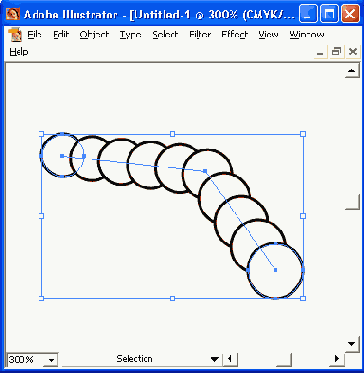Click the right-middle bounding box handle
This screenshot has width=364, height=373.
point(303,216)
